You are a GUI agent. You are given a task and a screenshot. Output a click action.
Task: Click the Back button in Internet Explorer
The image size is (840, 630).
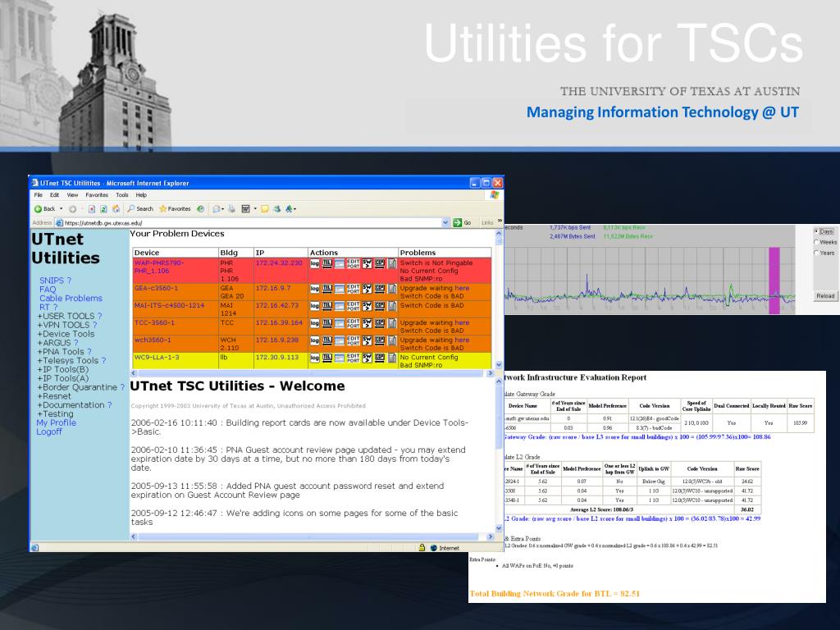coord(45,209)
